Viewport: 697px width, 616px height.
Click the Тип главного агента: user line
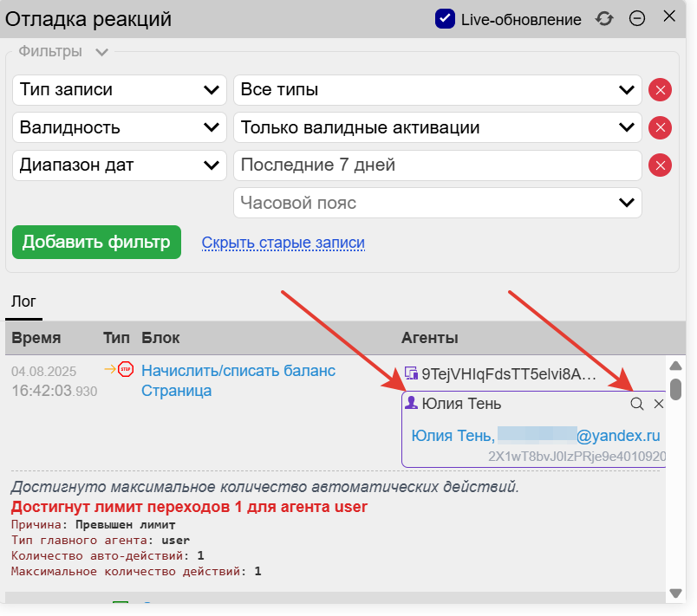click(101, 541)
